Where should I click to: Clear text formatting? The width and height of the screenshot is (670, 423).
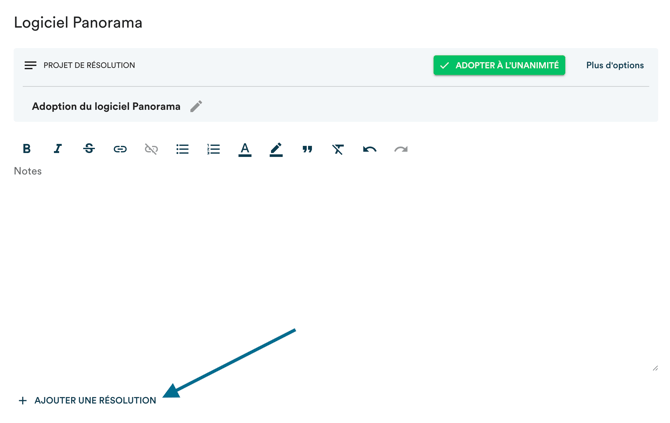pyautogui.click(x=338, y=149)
